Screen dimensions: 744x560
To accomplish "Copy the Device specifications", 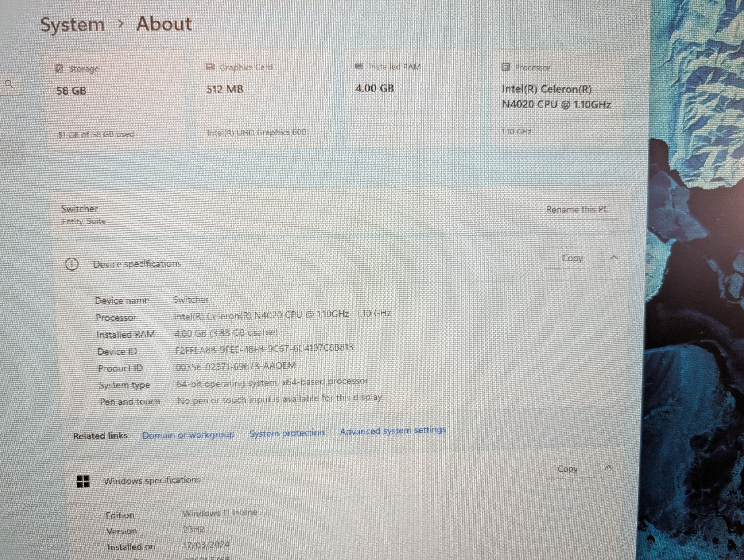I will [x=572, y=258].
